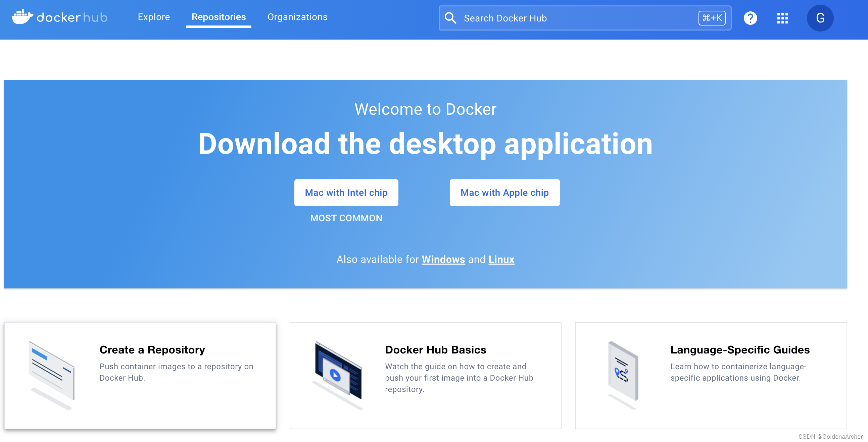Open the apps grid menu icon
The width and height of the screenshot is (868, 442).
(782, 18)
